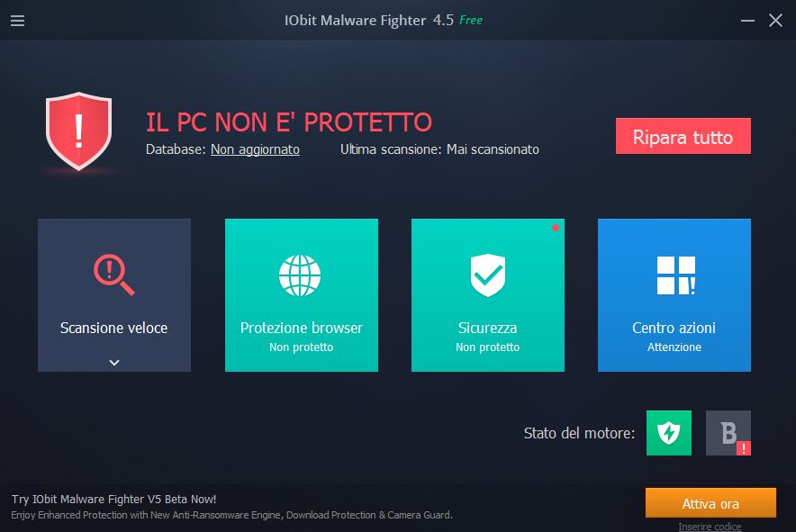Open the Protezione browser tile label
796x532 pixels.
(302, 328)
